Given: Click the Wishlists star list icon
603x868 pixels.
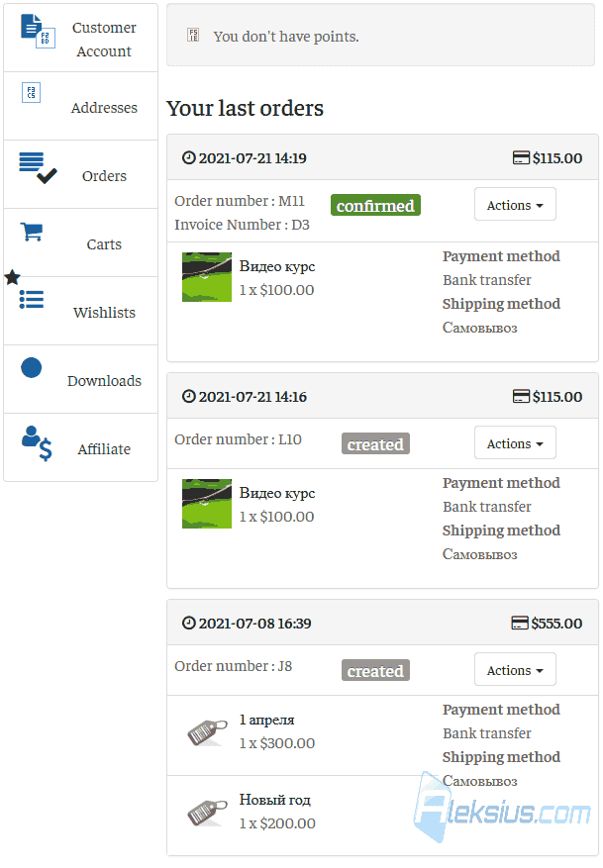Looking at the screenshot, I should [x=24, y=290].
